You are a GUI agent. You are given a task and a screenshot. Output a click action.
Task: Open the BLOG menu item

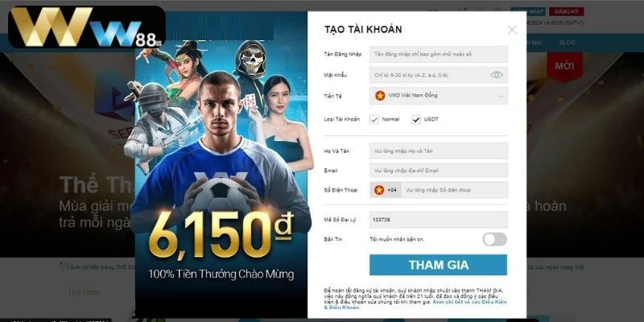[568, 43]
